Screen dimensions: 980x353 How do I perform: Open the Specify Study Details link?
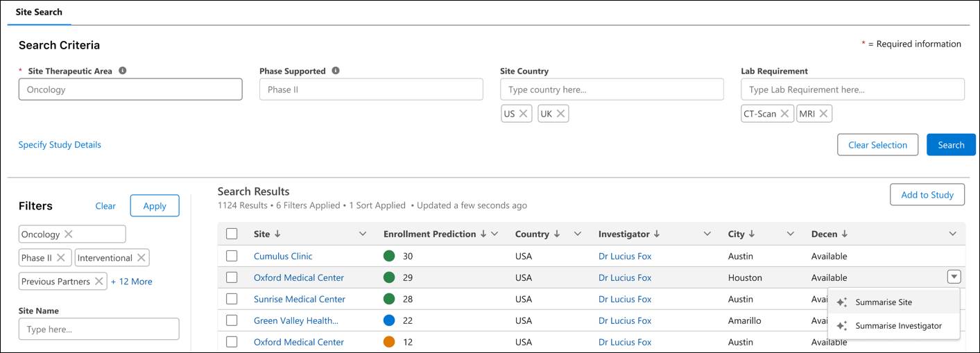[60, 145]
